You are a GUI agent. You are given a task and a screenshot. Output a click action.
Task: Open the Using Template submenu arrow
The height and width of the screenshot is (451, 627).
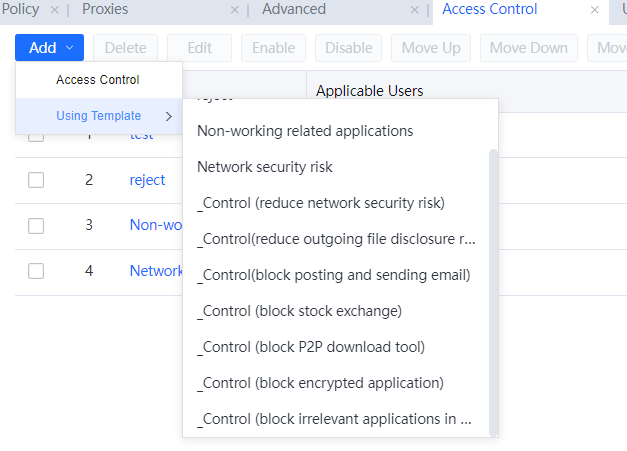tap(169, 116)
